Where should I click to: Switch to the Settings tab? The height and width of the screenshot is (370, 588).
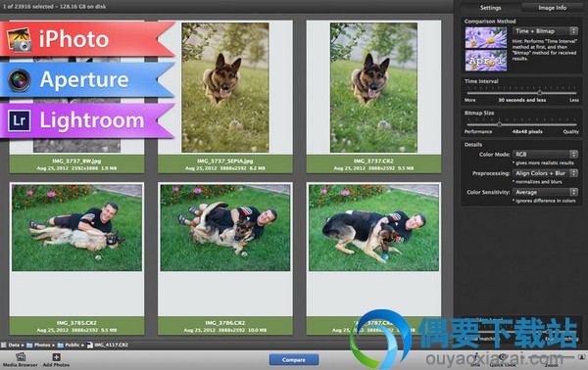[x=491, y=8]
